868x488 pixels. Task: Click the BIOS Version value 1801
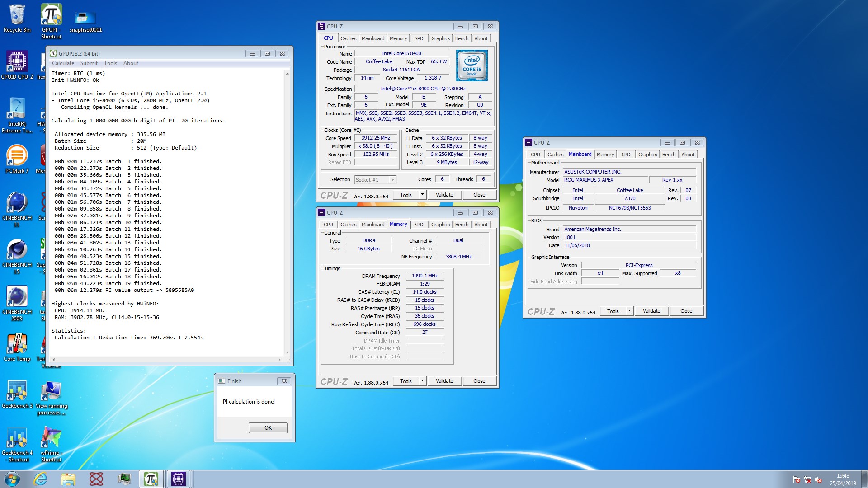(x=629, y=237)
